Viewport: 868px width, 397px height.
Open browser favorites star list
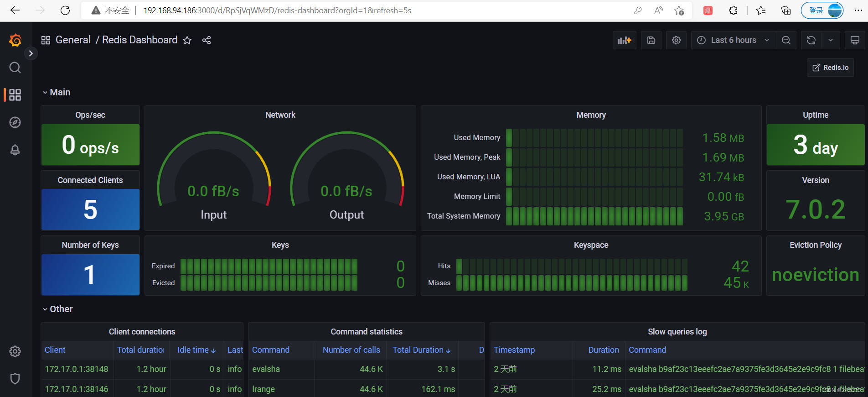click(x=761, y=10)
